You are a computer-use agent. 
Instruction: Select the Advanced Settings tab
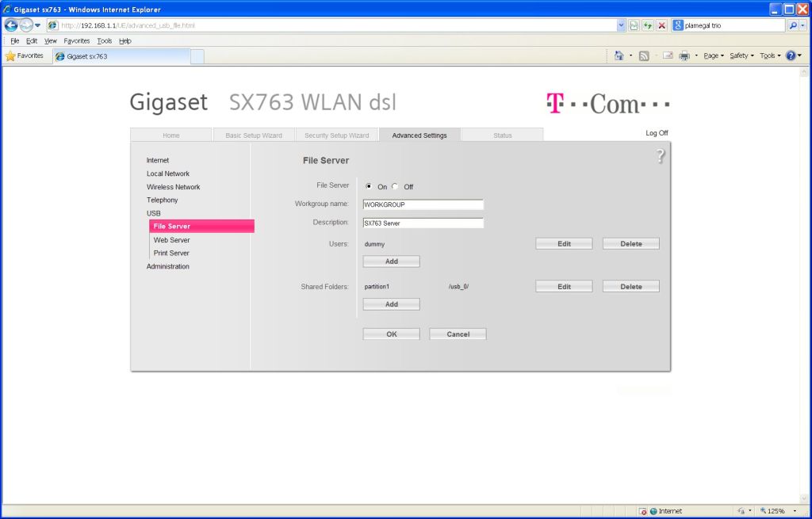pos(419,135)
